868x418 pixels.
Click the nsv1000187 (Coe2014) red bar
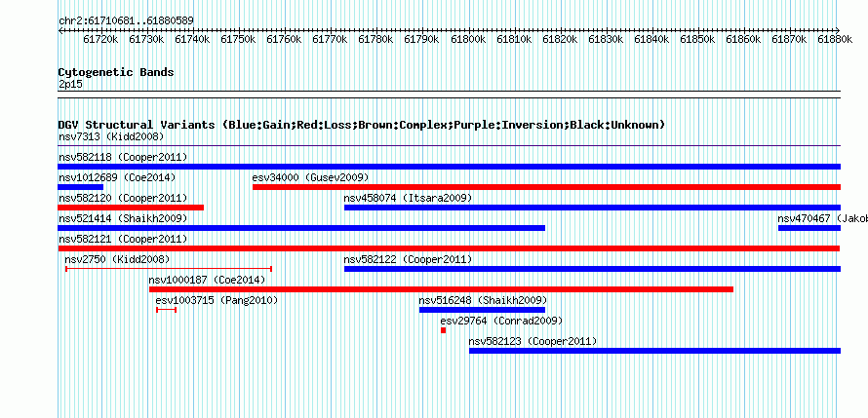[441, 289]
